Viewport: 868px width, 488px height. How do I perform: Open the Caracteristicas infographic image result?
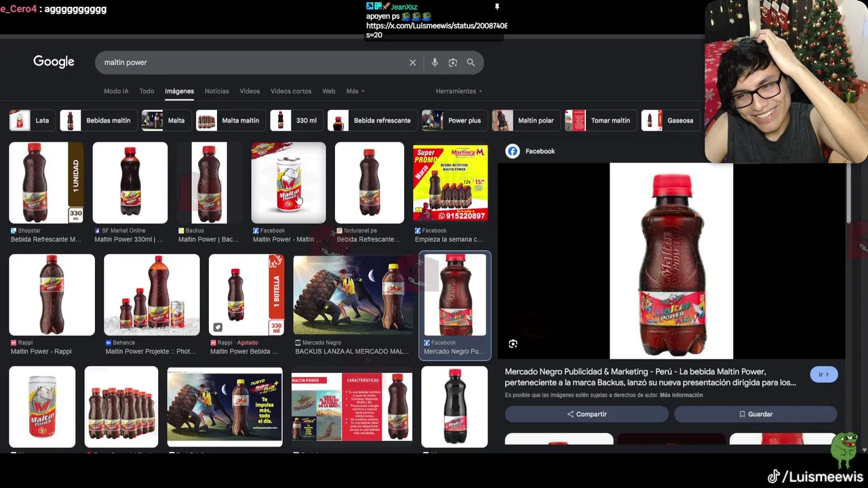pos(352,407)
